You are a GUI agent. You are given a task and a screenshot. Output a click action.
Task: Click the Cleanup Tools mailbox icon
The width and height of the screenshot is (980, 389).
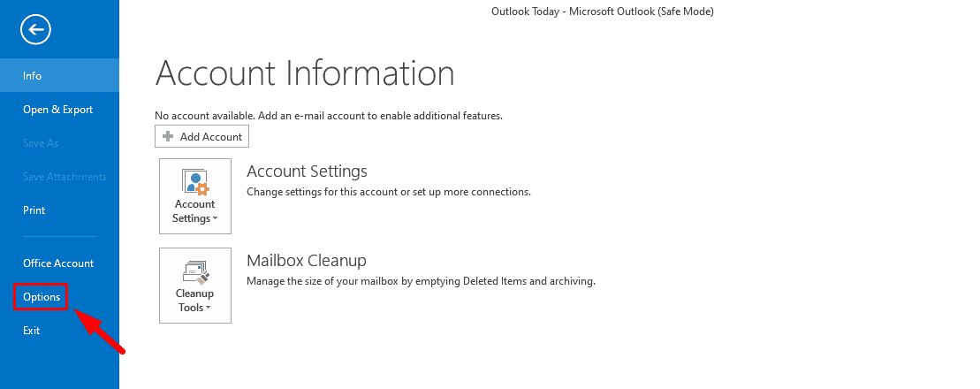pos(195,271)
